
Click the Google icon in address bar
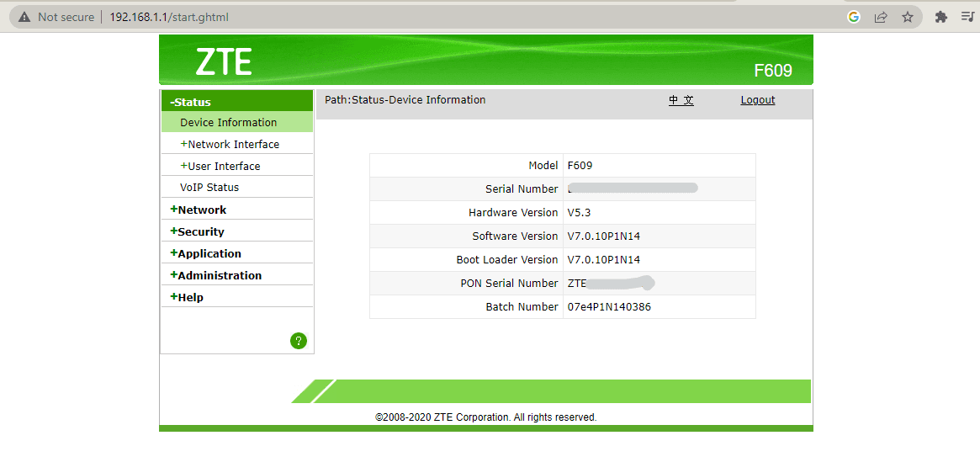pos(854,17)
